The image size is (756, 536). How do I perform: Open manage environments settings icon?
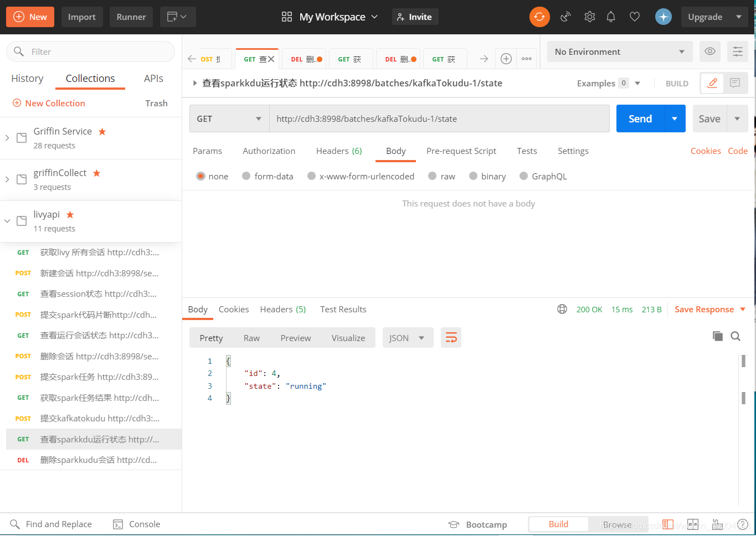[x=738, y=51]
